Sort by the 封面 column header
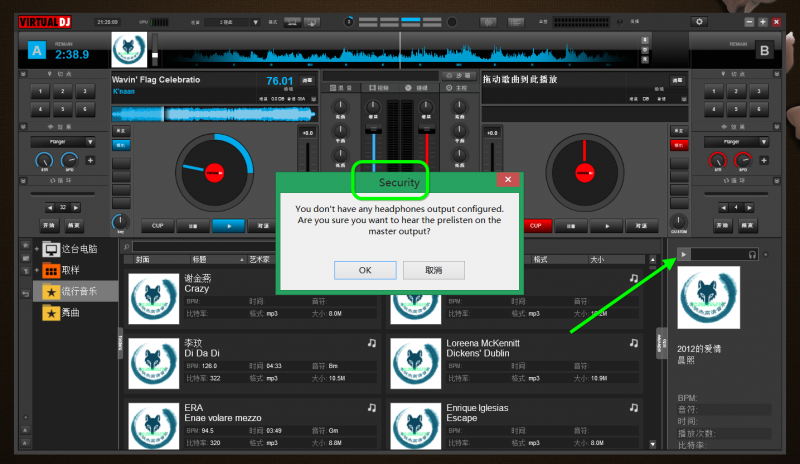Viewport: 800px width, 464px height. pyautogui.click(x=142, y=259)
